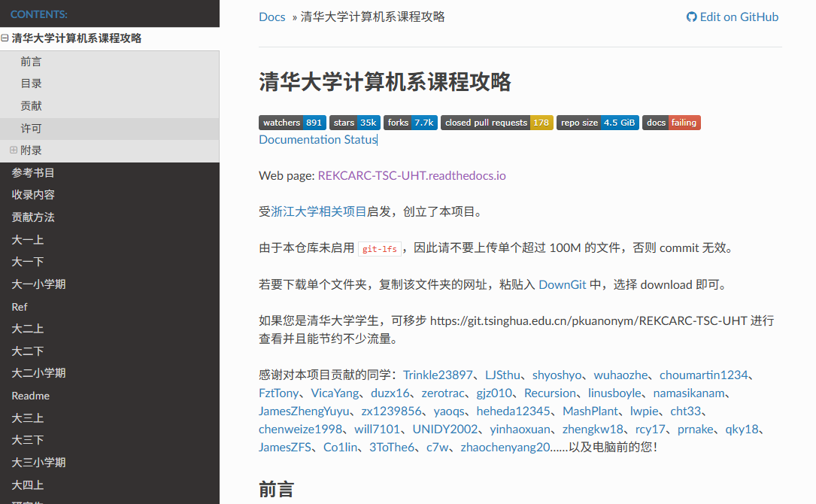816x504 pixels.
Task: Open contributor choumartin1234 profile link
Action: [704, 375]
